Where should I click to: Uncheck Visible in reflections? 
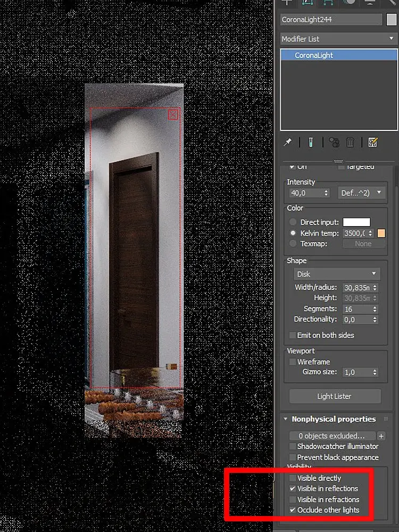[293, 488]
